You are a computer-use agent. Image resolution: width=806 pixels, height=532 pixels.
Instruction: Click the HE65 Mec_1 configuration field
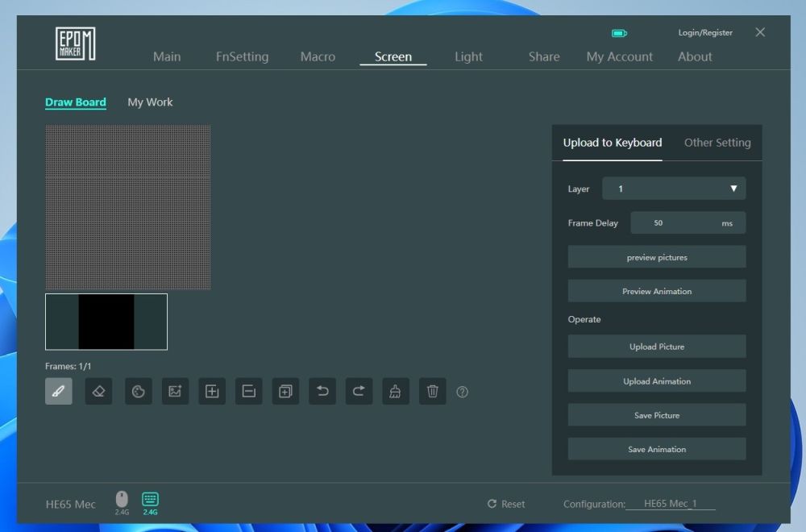[671, 504]
